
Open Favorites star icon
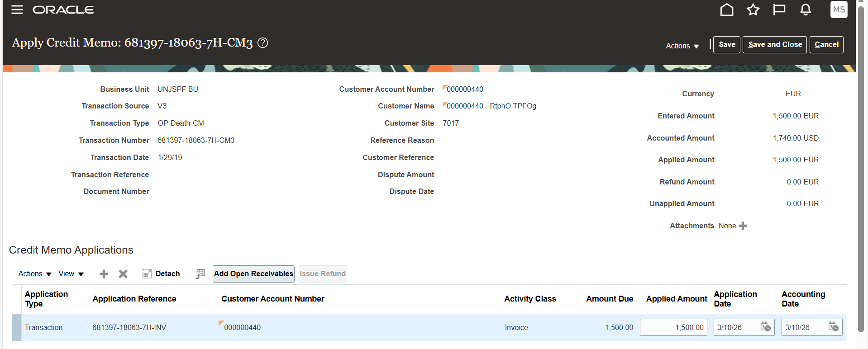[x=753, y=9]
